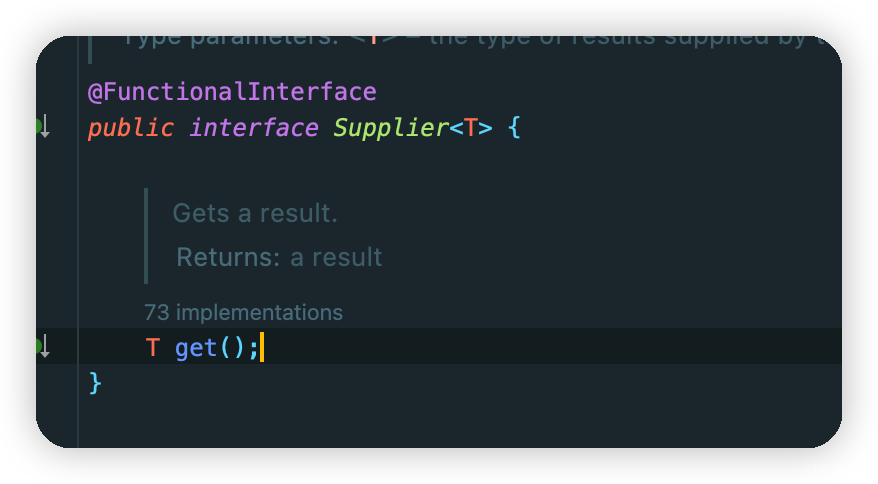The width and height of the screenshot is (878, 484).
Task: Click the parentheses after get
Action: click(x=232, y=348)
